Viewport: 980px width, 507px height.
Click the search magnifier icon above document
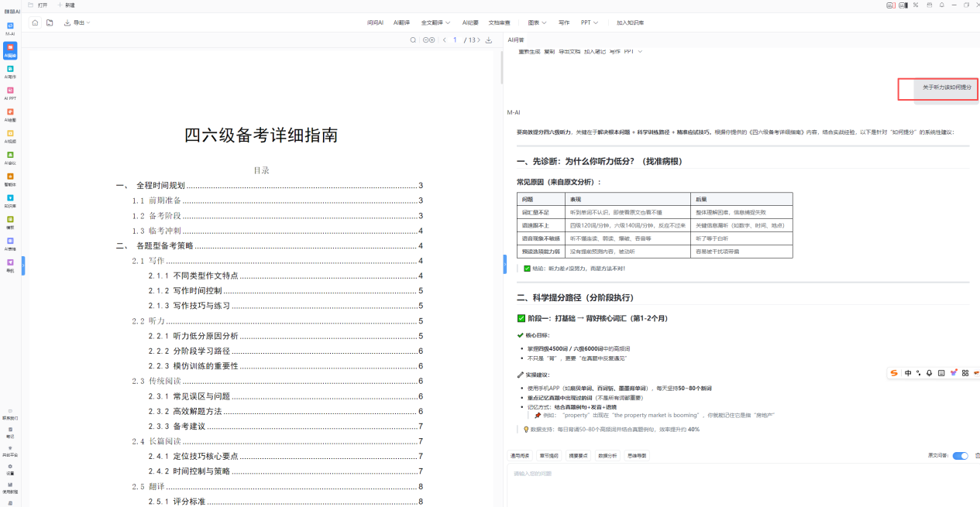413,40
